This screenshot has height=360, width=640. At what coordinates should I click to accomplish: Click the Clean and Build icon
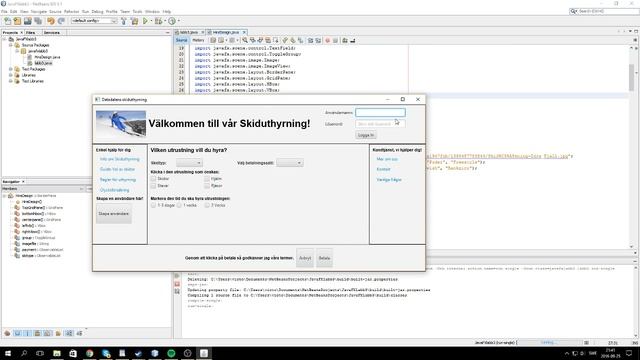pos(134,21)
